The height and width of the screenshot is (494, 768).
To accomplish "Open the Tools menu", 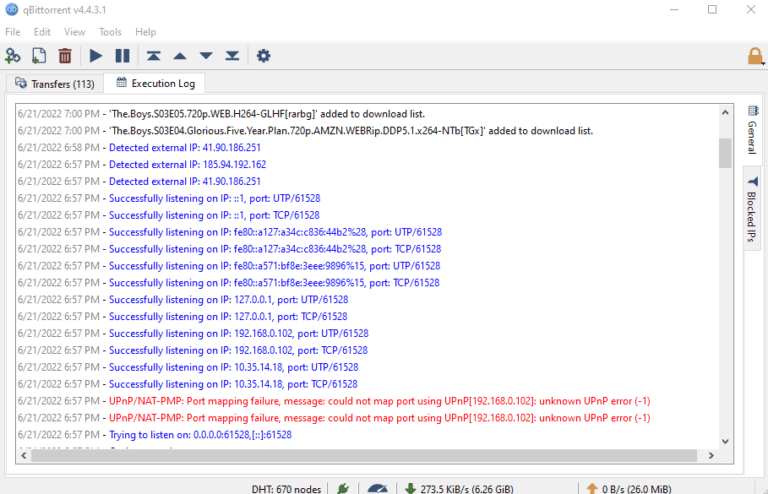I will (110, 32).
